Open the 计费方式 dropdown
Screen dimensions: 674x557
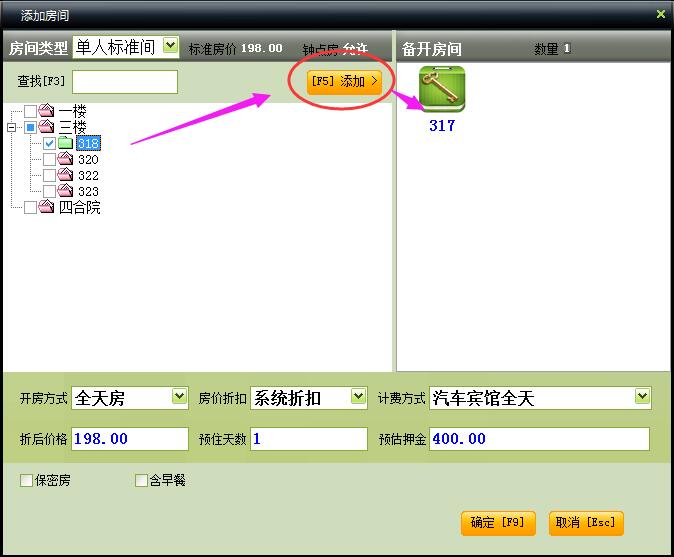pos(642,397)
